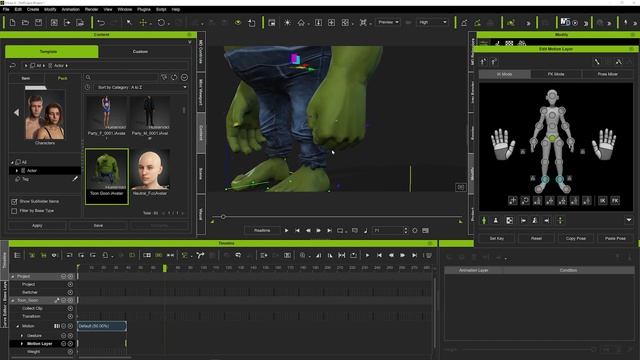The height and width of the screenshot is (360, 640).
Task: Open the High quality dropdown
Action: coord(432,22)
